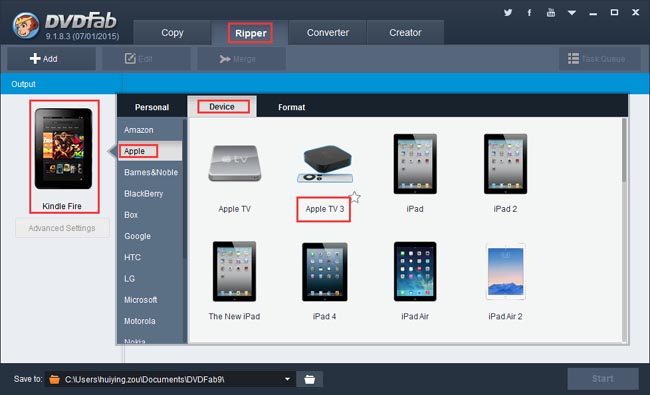650x395 pixels.
Task: Open Advanced Settings
Action: point(62,228)
